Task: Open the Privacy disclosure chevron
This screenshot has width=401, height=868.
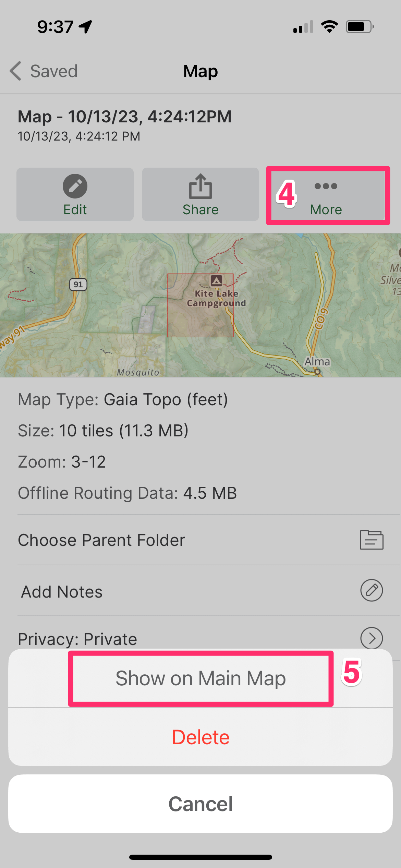Action: click(x=371, y=638)
